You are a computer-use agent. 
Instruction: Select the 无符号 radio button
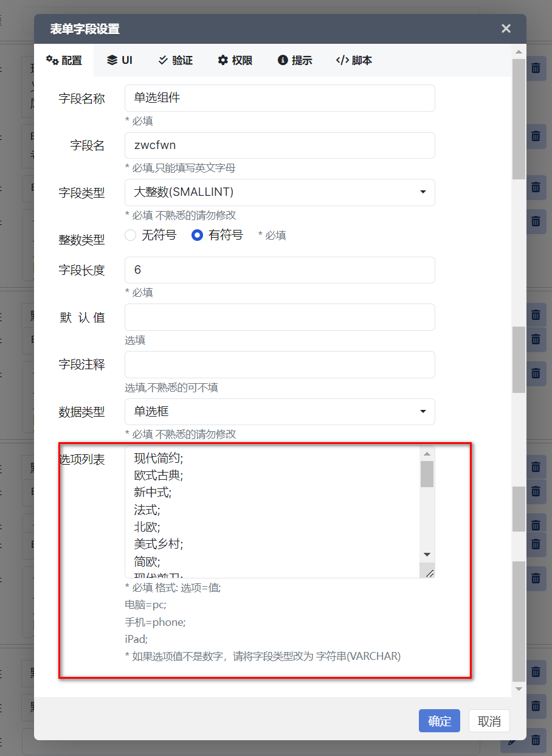tap(130, 235)
